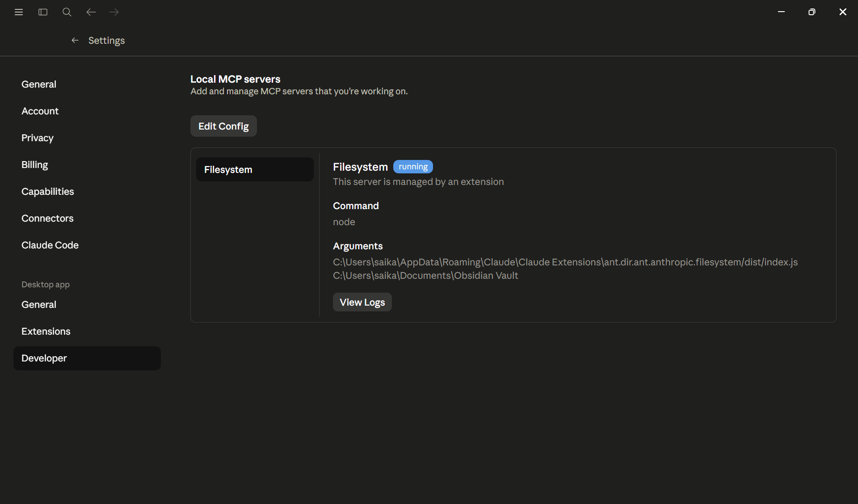Click the Local MCP servers heading

pos(236,79)
